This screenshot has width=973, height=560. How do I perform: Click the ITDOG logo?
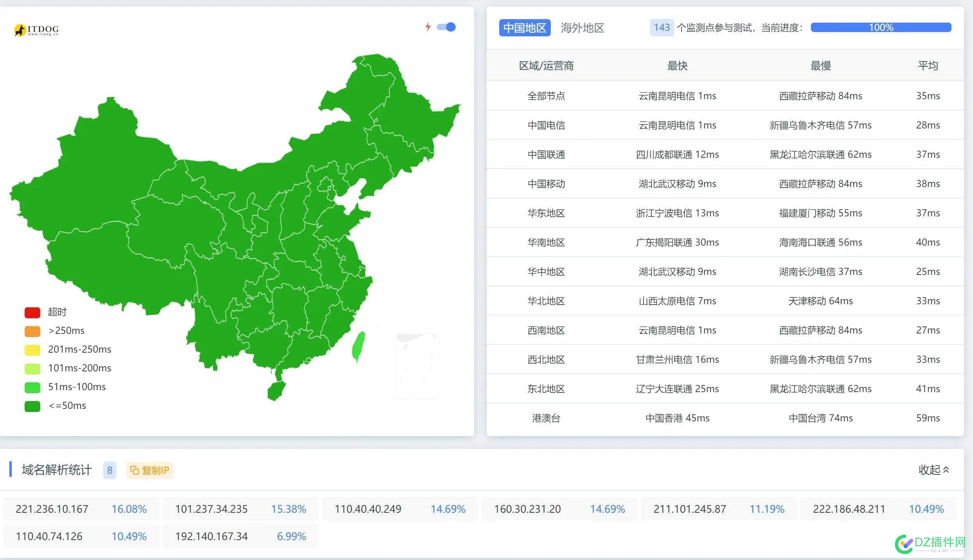[36, 30]
